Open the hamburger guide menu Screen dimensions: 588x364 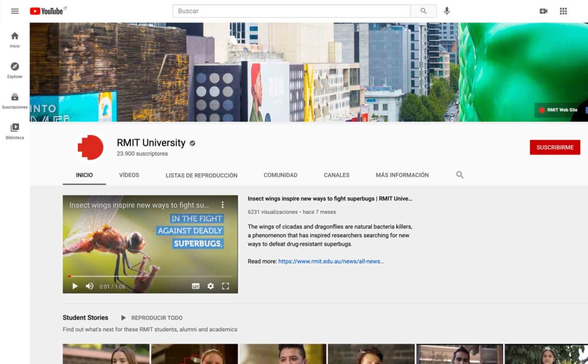point(14,11)
